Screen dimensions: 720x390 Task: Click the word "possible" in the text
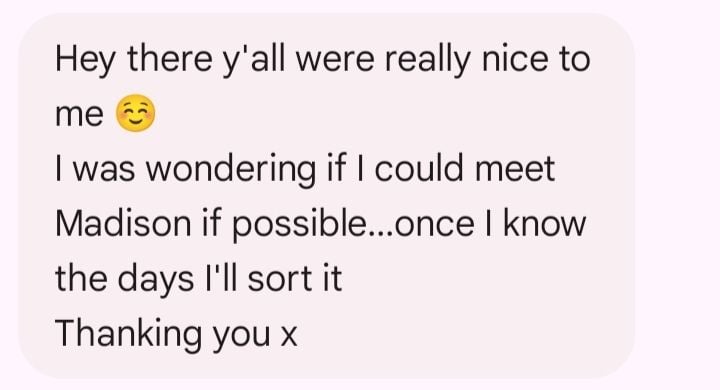298,226
